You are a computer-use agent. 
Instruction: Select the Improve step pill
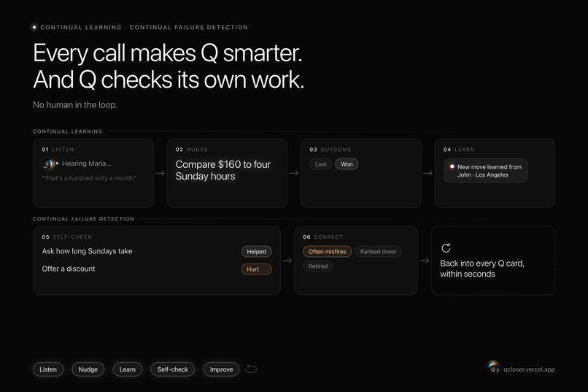pos(221,369)
